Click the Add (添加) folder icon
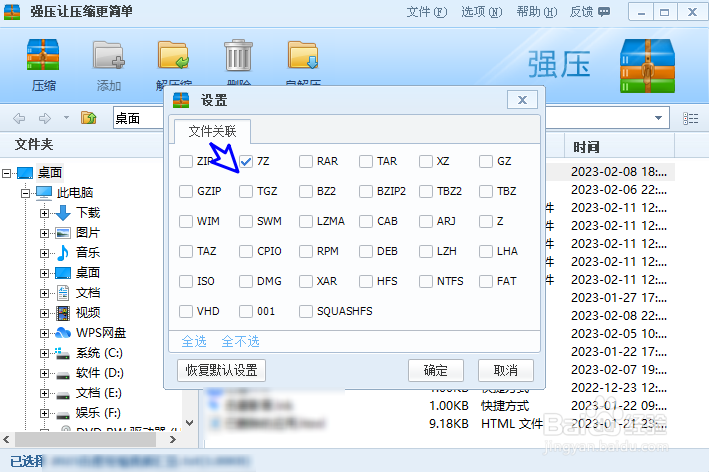Viewport: 709px width, 472px height. point(109,55)
